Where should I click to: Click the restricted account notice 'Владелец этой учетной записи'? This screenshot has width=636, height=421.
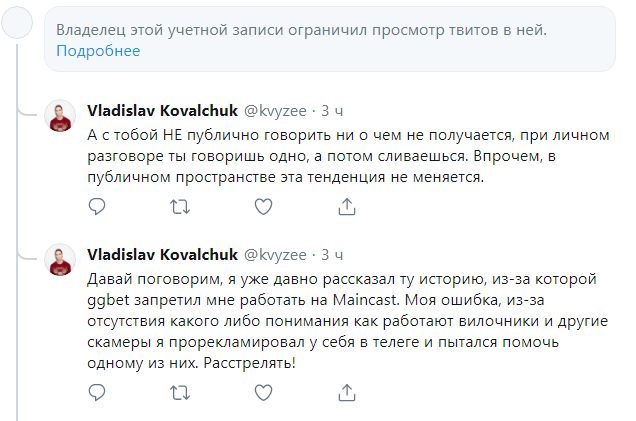click(x=300, y=30)
